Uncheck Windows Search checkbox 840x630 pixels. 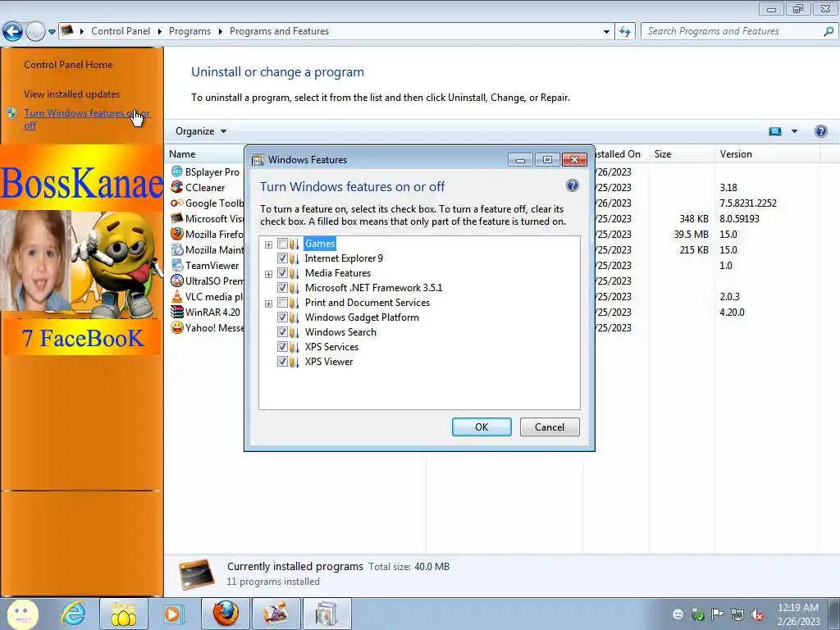pyautogui.click(x=282, y=331)
